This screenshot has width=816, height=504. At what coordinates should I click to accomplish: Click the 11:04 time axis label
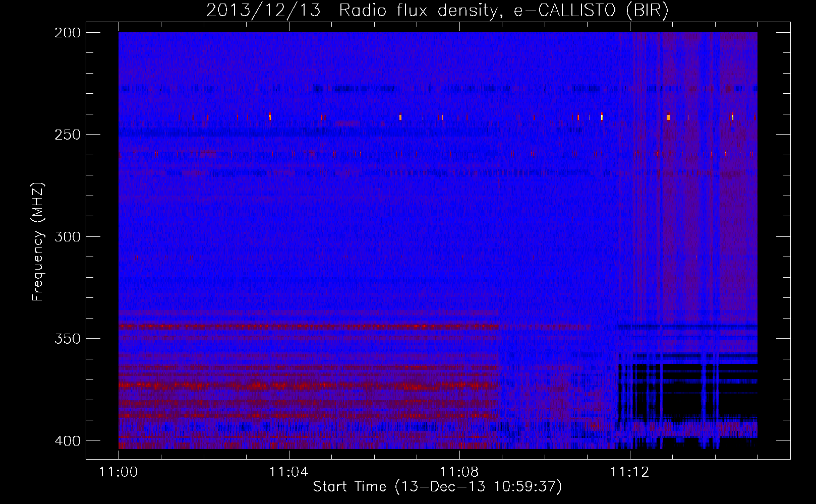(x=288, y=472)
